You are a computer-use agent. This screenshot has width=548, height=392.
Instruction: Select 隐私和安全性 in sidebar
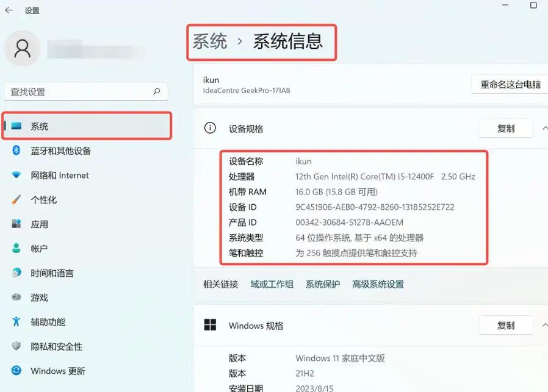[x=87, y=346]
